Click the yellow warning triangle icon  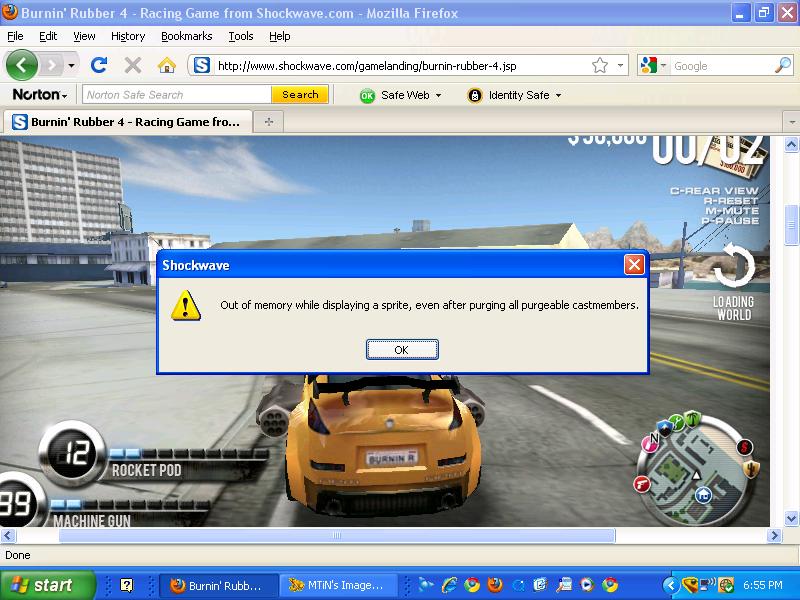(186, 306)
